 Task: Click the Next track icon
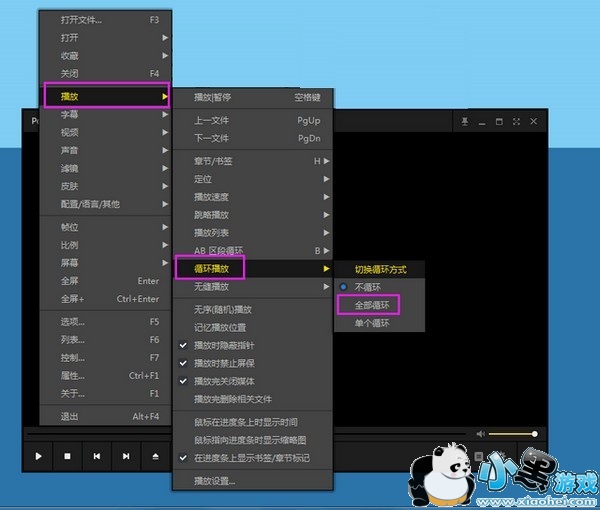125,456
